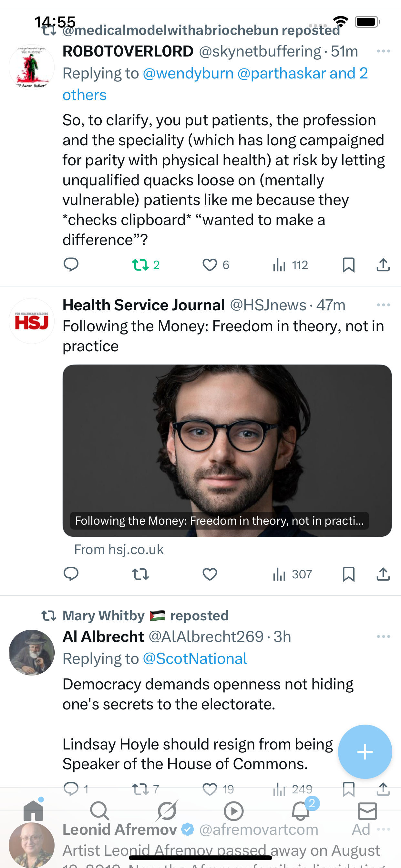Reply to the ROBOTOVERLORD tweet
Screen dimensions: 401x868
click(71, 265)
